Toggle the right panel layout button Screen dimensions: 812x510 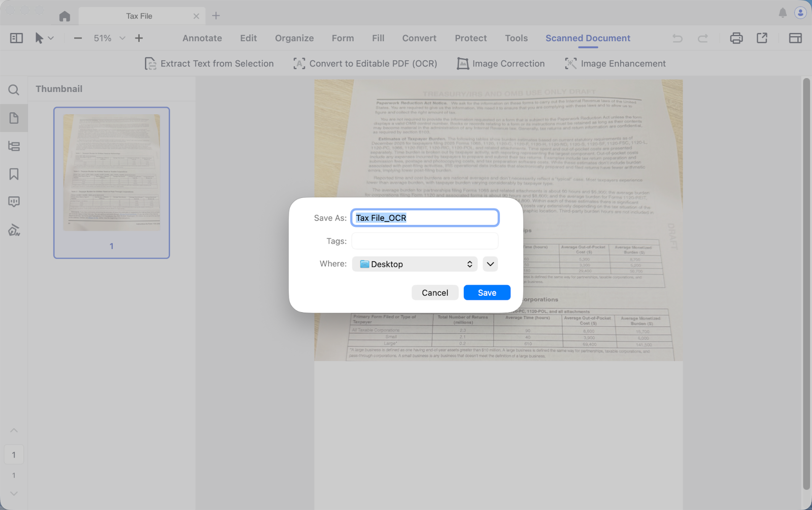click(x=795, y=38)
